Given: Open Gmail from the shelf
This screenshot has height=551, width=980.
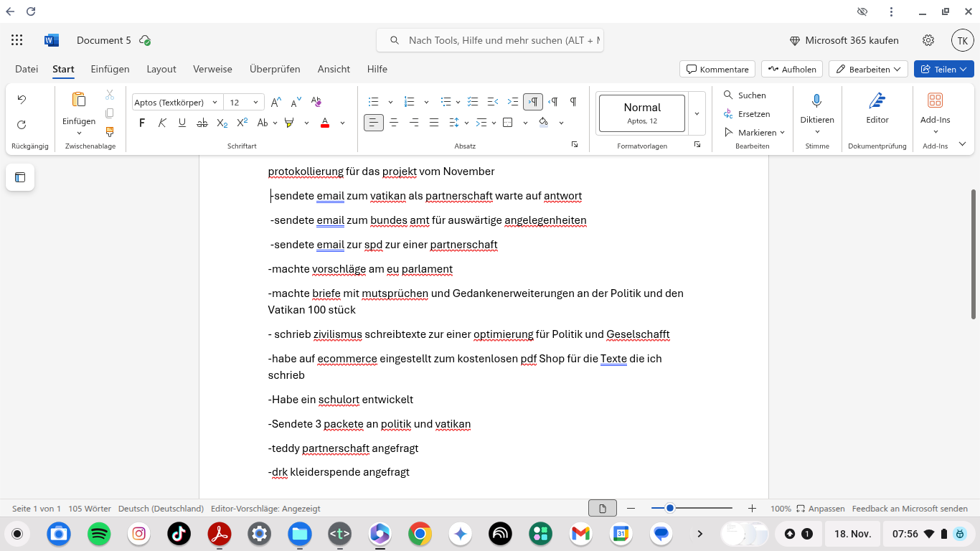Looking at the screenshot, I should click(x=580, y=534).
